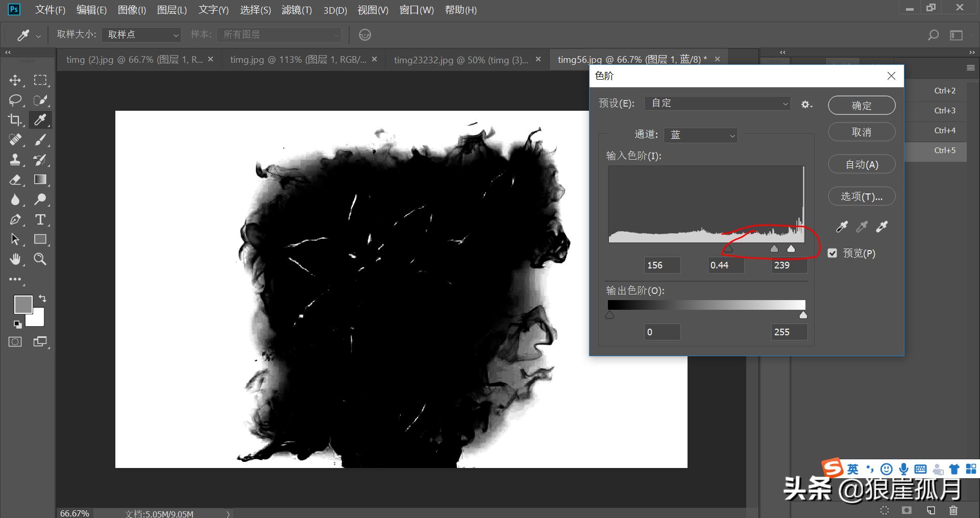Activate the Type tool
The image size is (980, 518).
[x=39, y=219]
